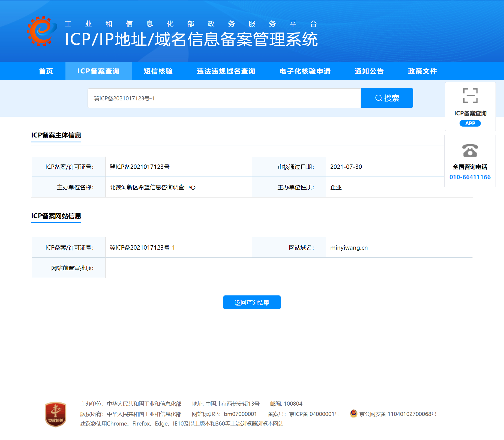Screen dimensions: 504x440
Task: Click the value 冀ICP备2021017123号 in subject table
Action: click(x=139, y=167)
